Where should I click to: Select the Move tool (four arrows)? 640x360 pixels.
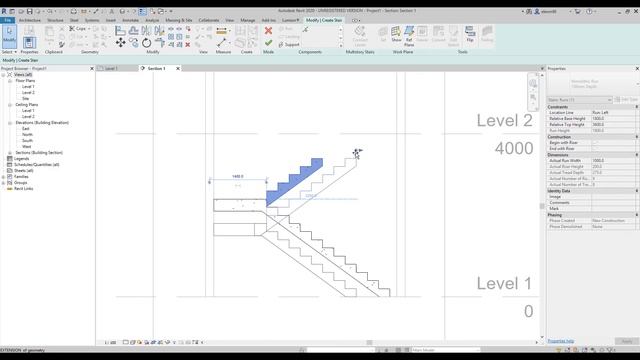coord(120,42)
